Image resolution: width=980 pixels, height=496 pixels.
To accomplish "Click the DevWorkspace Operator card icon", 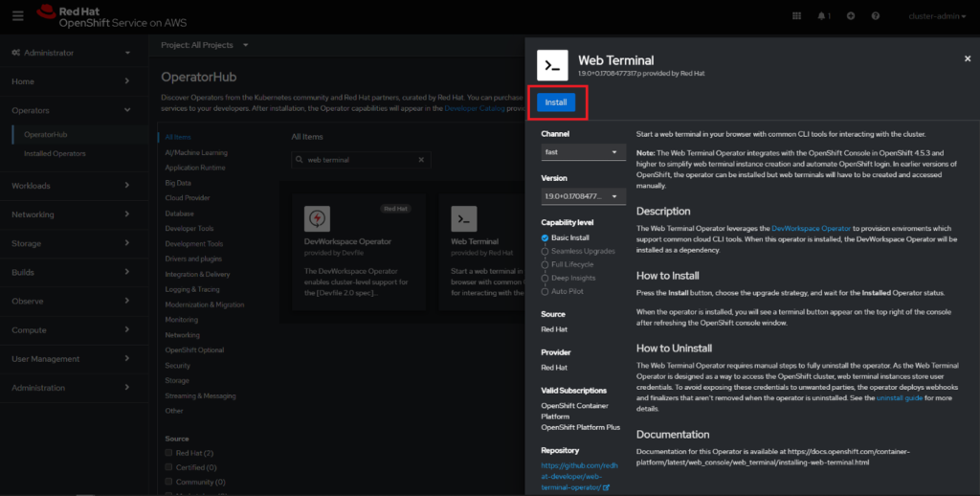I will tap(317, 219).
